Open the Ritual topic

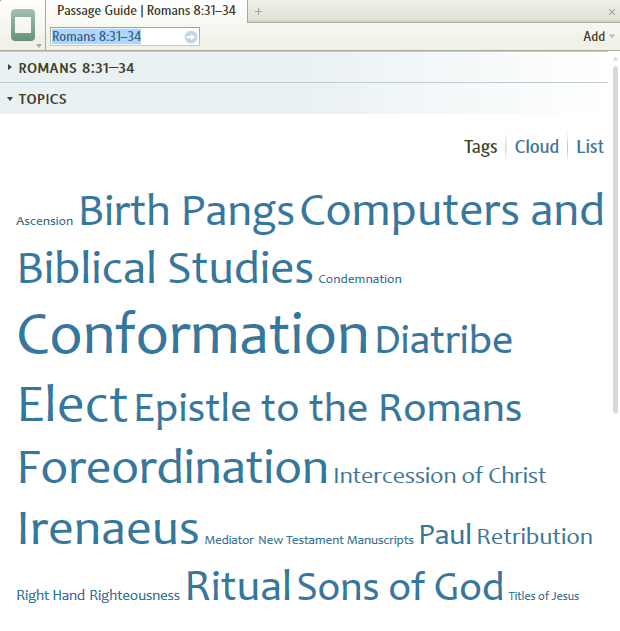pos(238,586)
